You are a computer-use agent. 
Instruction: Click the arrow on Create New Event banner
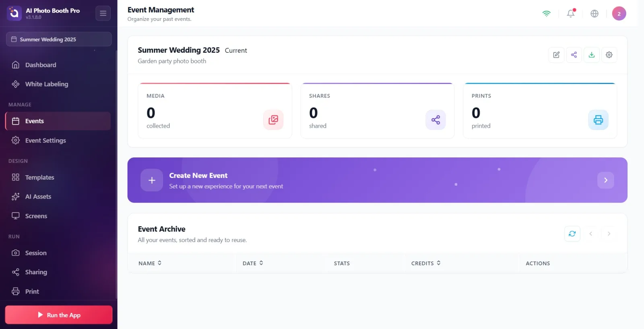(606, 180)
